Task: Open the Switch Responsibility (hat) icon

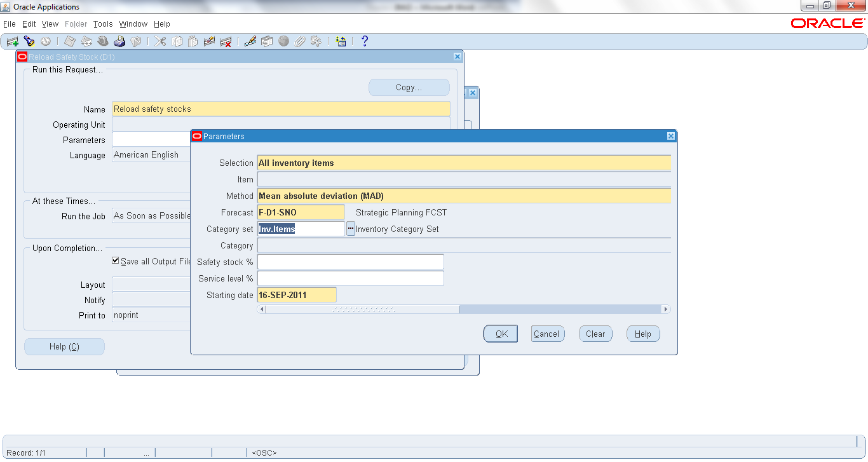Action: pyautogui.click(x=103, y=41)
